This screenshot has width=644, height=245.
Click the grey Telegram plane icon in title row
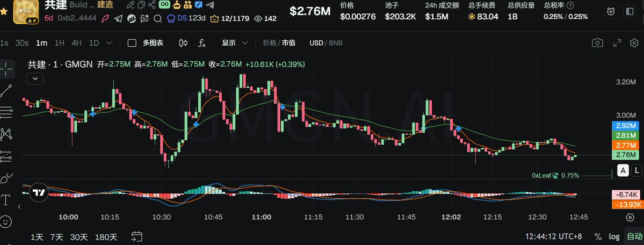pyautogui.click(x=210, y=5)
